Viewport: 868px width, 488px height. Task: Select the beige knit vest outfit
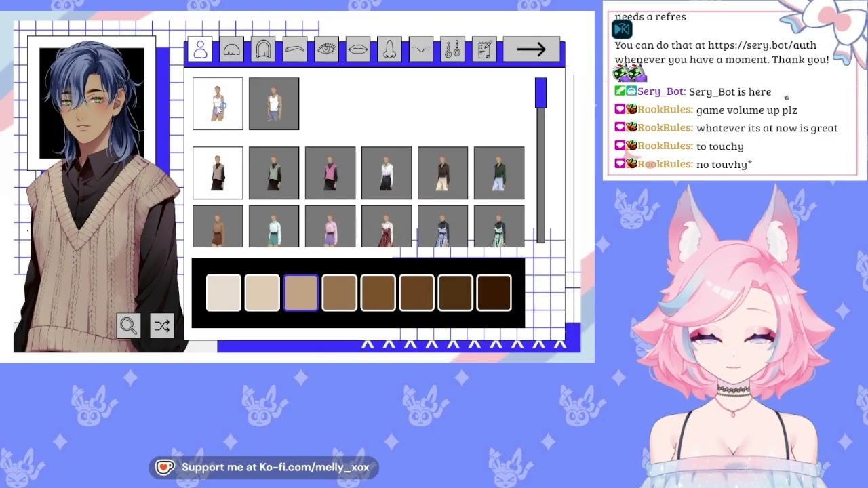click(218, 173)
